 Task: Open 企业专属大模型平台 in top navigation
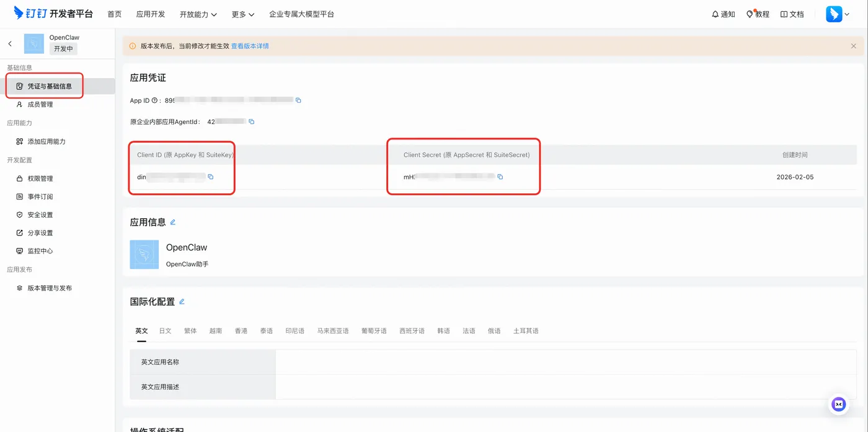tap(302, 14)
